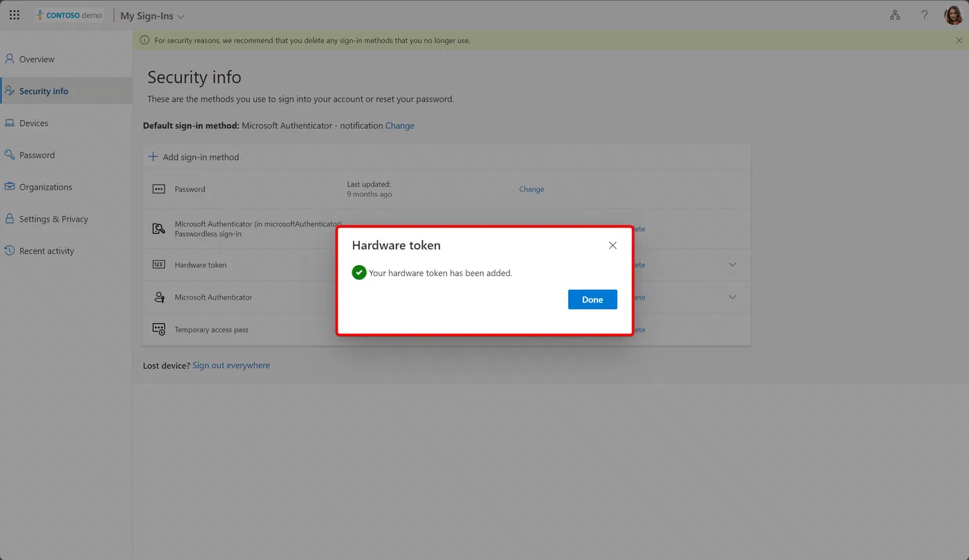Click the 'Last updated: 9 months ago' text

tap(370, 189)
